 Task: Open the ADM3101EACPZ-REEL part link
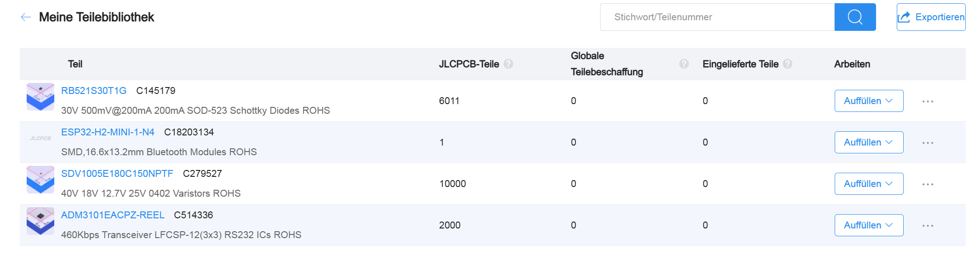pos(113,215)
